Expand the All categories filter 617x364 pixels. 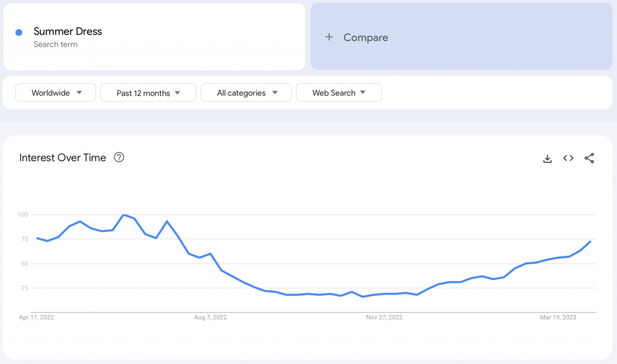click(x=246, y=93)
